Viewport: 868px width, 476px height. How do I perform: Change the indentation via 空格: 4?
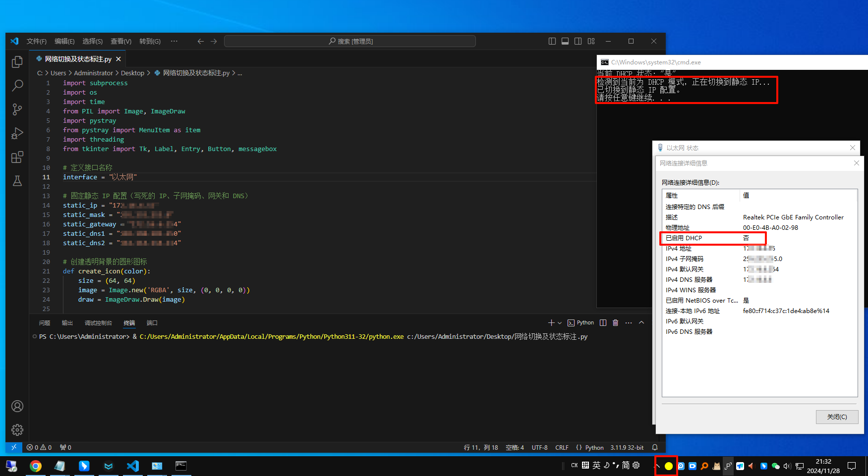click(515, 447)
